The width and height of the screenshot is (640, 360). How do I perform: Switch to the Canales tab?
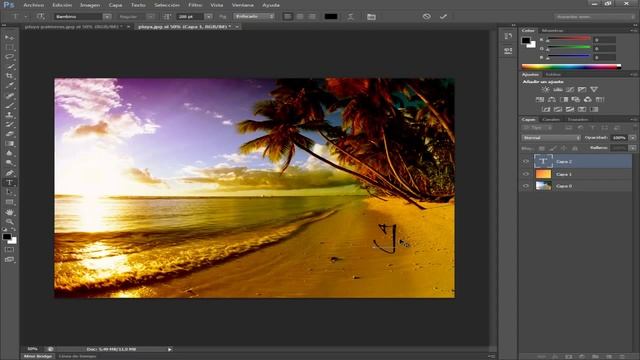[551, 120]
